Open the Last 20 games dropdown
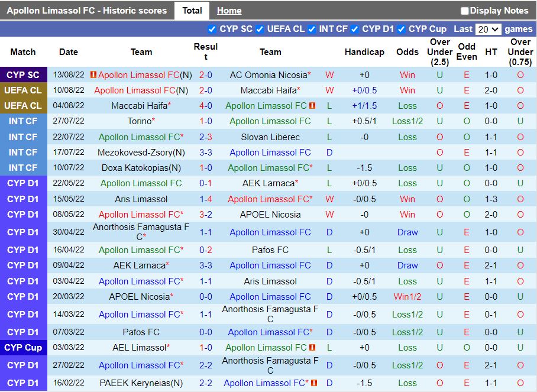The image size is (537, 392). coord(489,29)
